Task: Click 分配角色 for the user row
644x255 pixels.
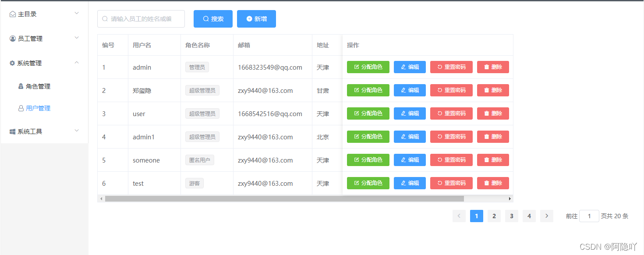Action: [368, 113]
